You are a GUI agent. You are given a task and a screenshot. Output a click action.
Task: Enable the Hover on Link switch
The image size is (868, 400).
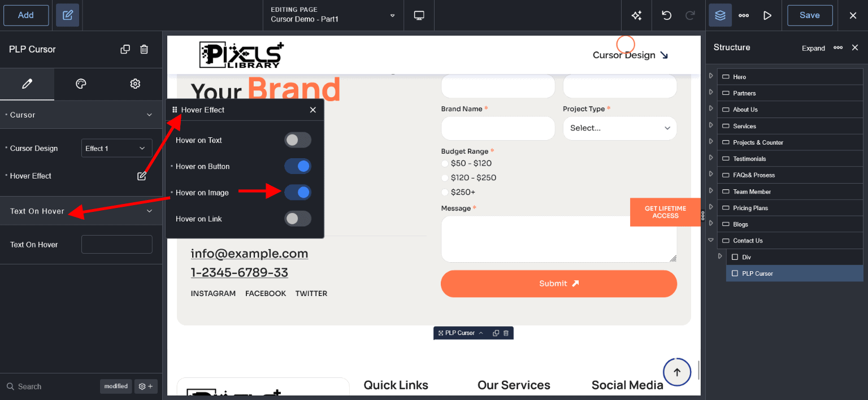tap(297, 219)
